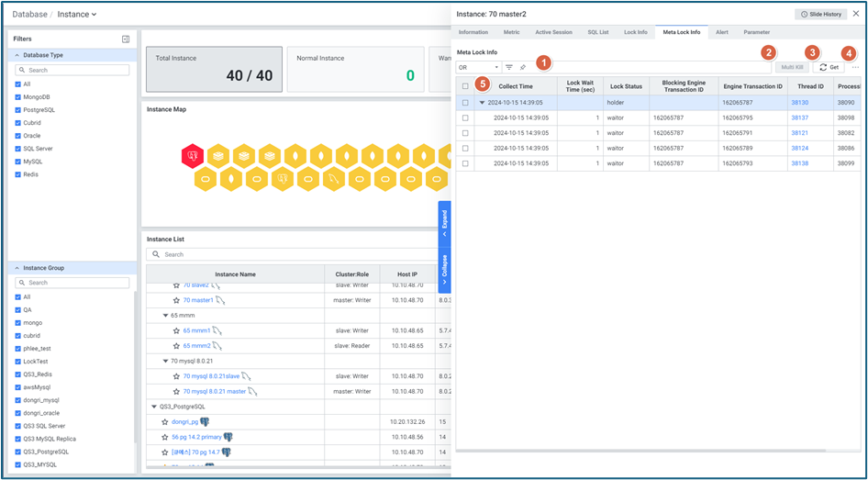868x480 pixels.
Task: Switch to the Active Session tab
Action: click(x=553, y=32)
